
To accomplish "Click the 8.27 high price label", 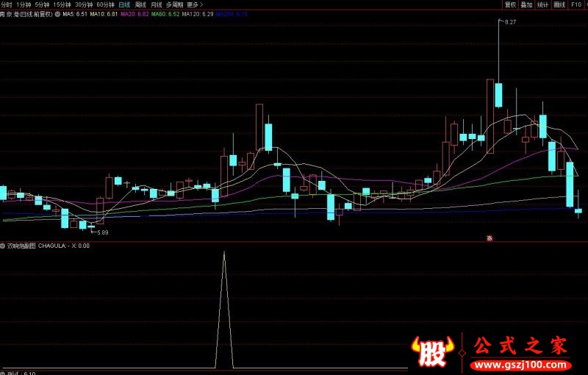I will point(510,23).
